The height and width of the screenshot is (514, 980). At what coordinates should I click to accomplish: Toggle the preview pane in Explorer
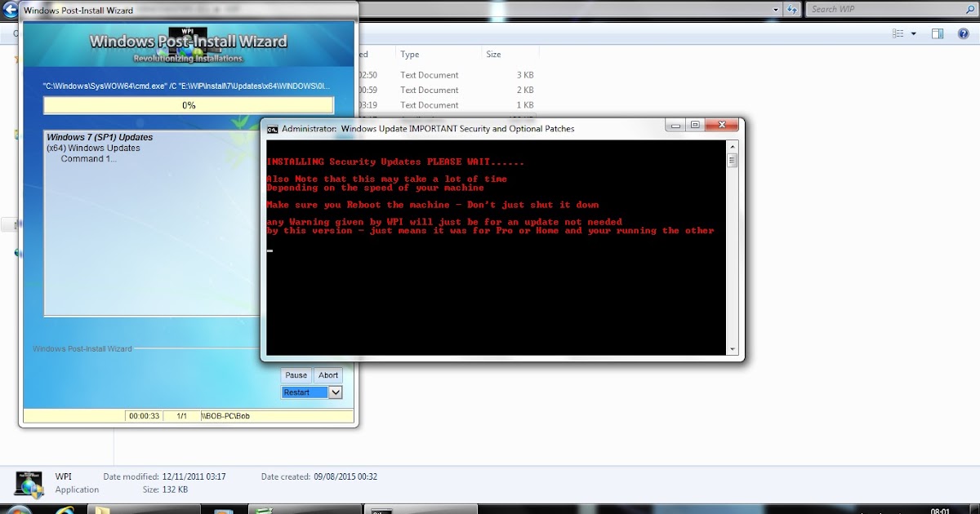coord(938,33)
